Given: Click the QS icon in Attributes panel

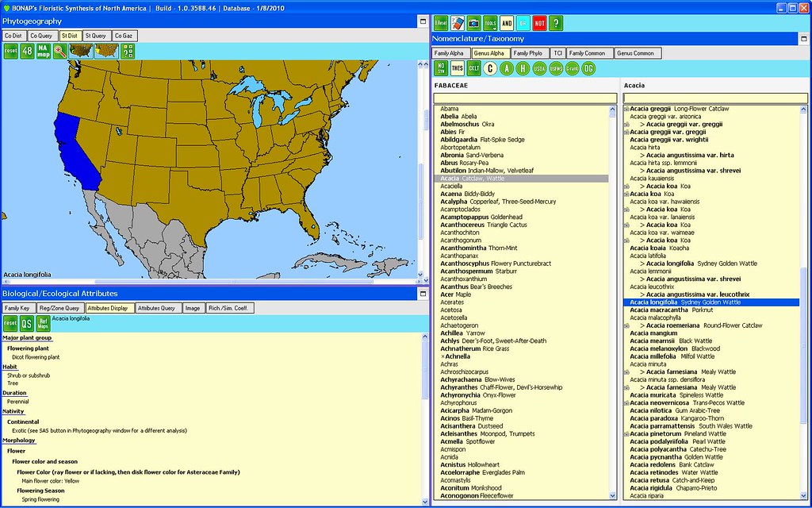Looking at the screenshot, I should pos(26,322).
